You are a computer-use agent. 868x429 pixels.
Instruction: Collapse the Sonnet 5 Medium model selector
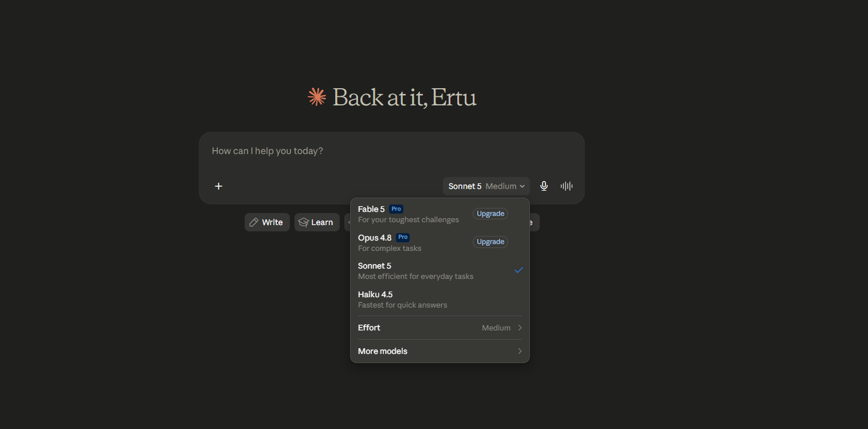tap(486, 186)
